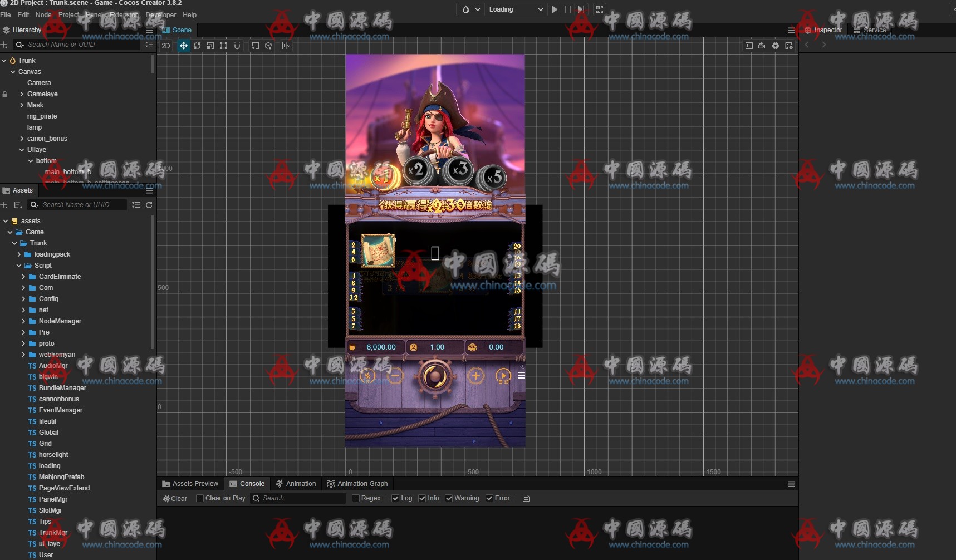Click the console Clear button
The width and height of the screenshot is (956, 560).
175,498
